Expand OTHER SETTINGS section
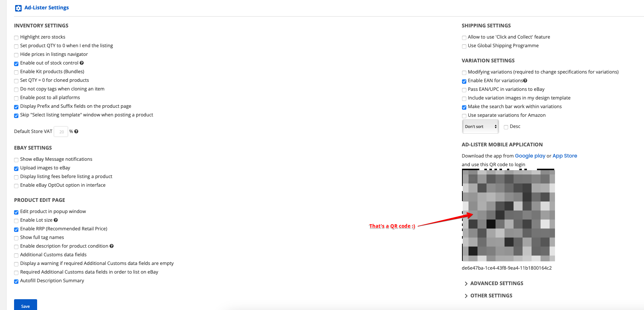 [489, 296]
